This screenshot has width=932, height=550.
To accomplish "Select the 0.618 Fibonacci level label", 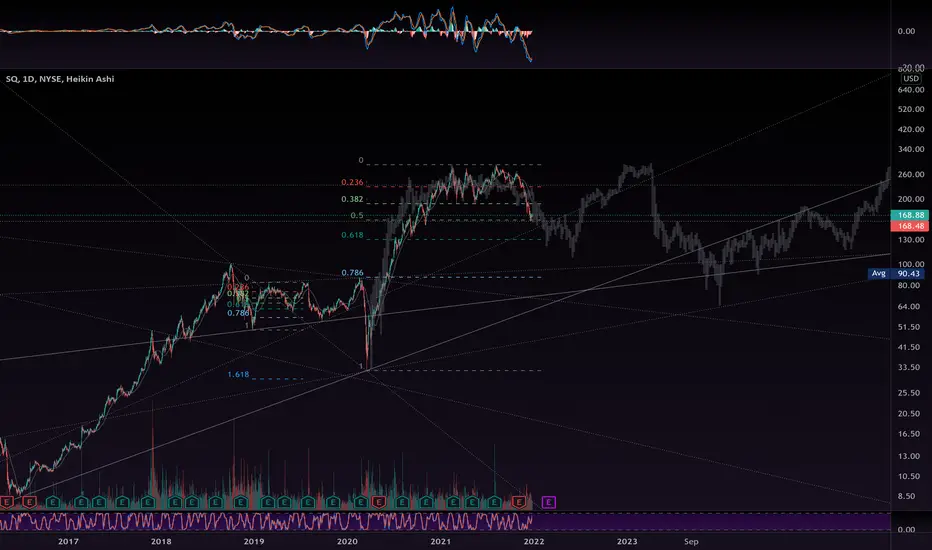I will 352,235.
